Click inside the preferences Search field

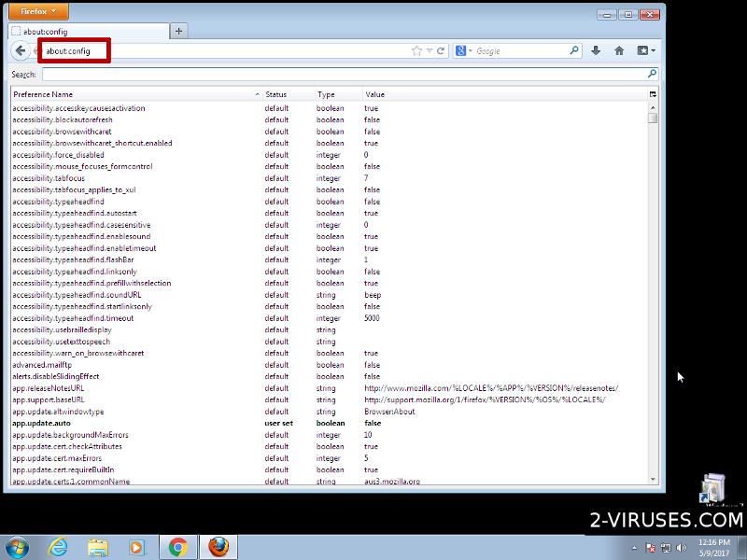tap(345, 74)
